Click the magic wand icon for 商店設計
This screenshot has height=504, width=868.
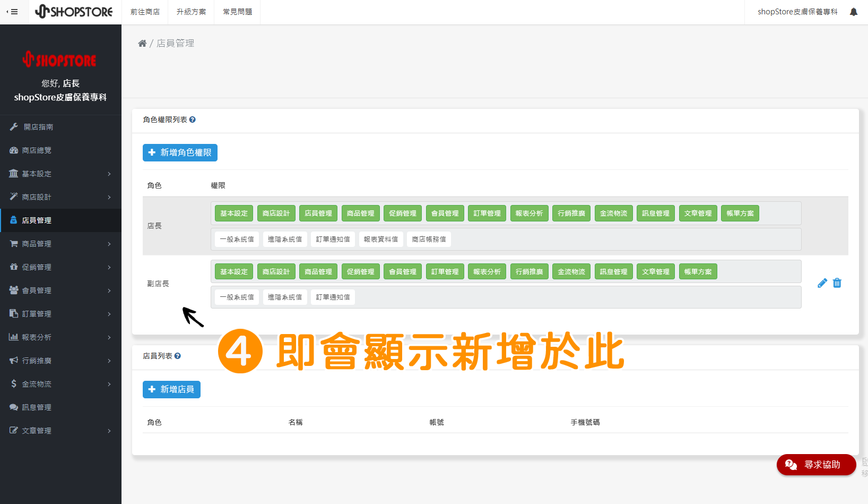click(14, 197)
